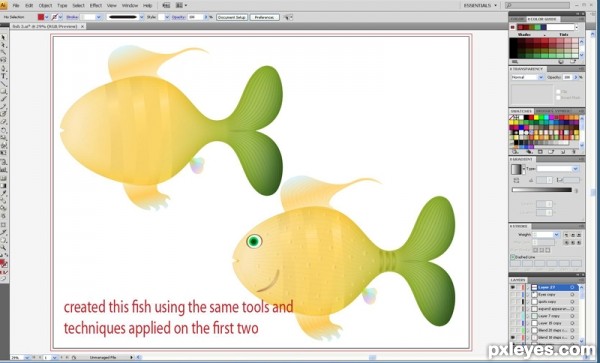600x363 pixels.
Task: Select the Rectangle tool
Action: pos(3,91)
